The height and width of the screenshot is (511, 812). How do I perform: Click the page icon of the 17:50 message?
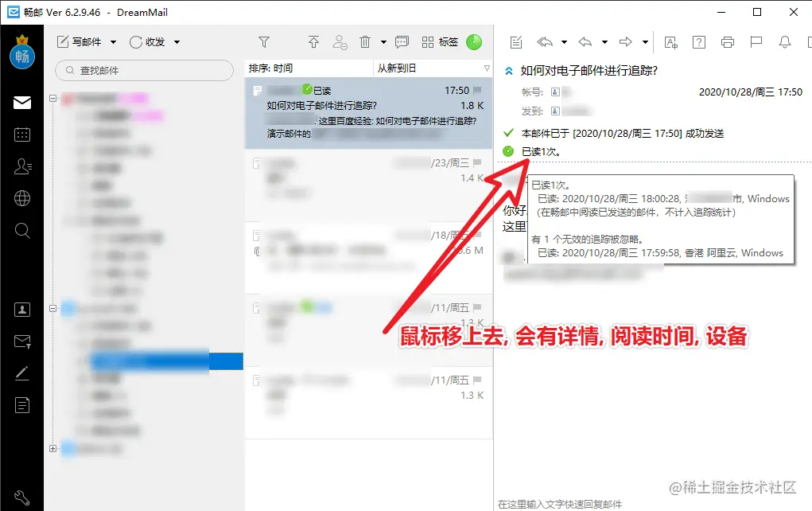click(x=257, y=92)
